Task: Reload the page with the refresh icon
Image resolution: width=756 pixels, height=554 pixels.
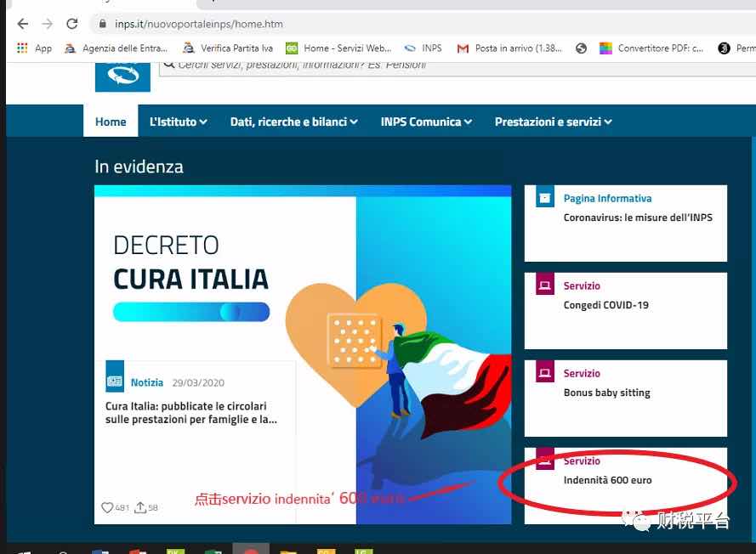Action: click(x=72, y=24)
